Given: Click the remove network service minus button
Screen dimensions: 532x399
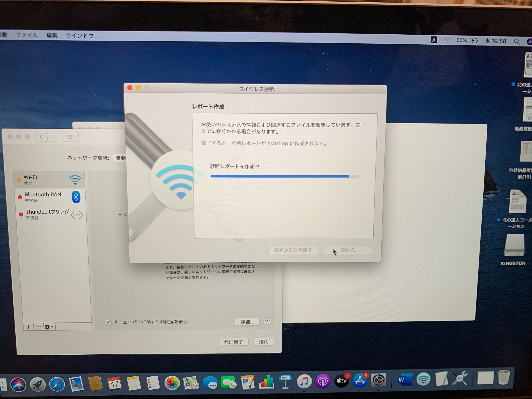Looking at the screenshot, I should [39, 327].
